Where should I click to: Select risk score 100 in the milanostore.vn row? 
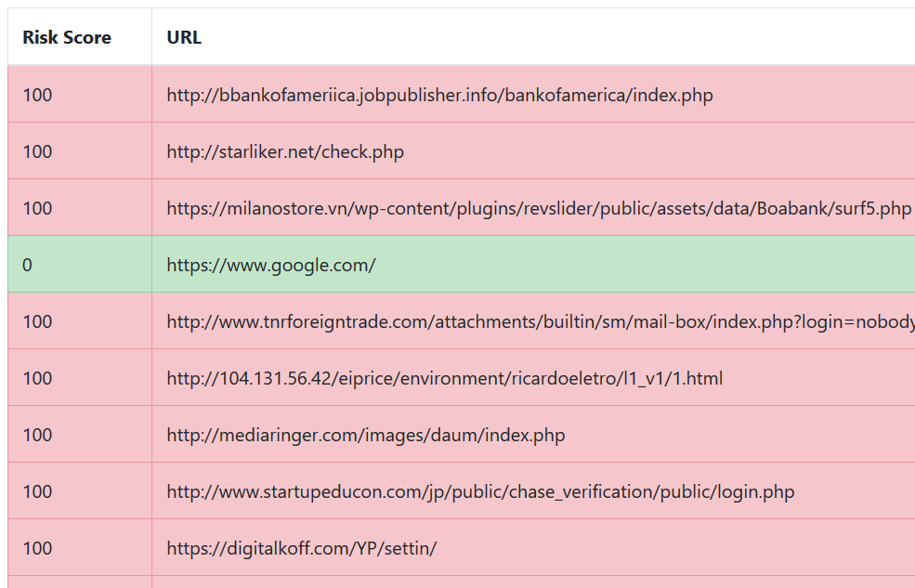tap(79, 208)
